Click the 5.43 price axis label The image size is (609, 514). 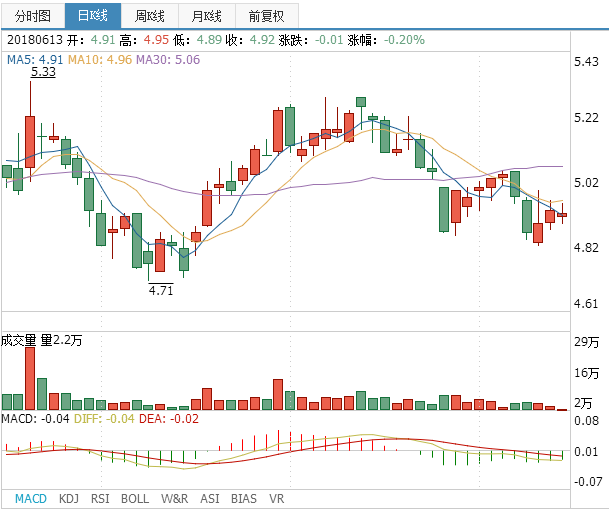[586, 62]
